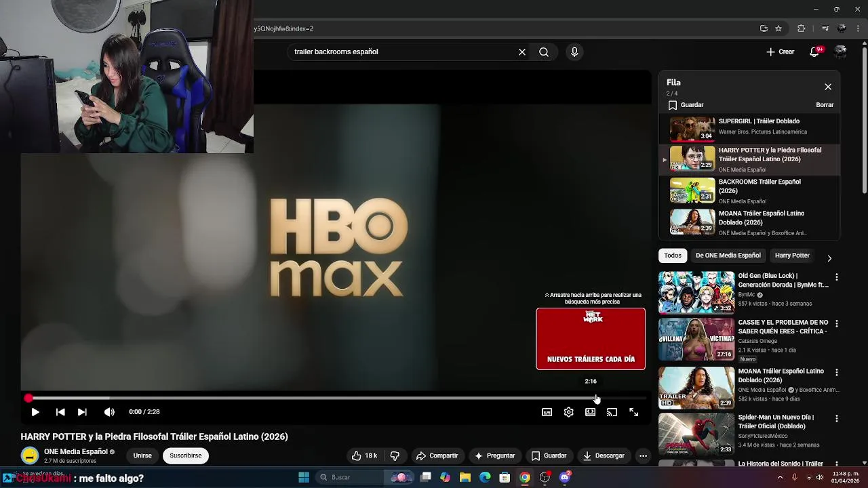Viewport: 868px width, 488px height.
Task: Enter fullscreen mode on the player
Action: point(633,412)
